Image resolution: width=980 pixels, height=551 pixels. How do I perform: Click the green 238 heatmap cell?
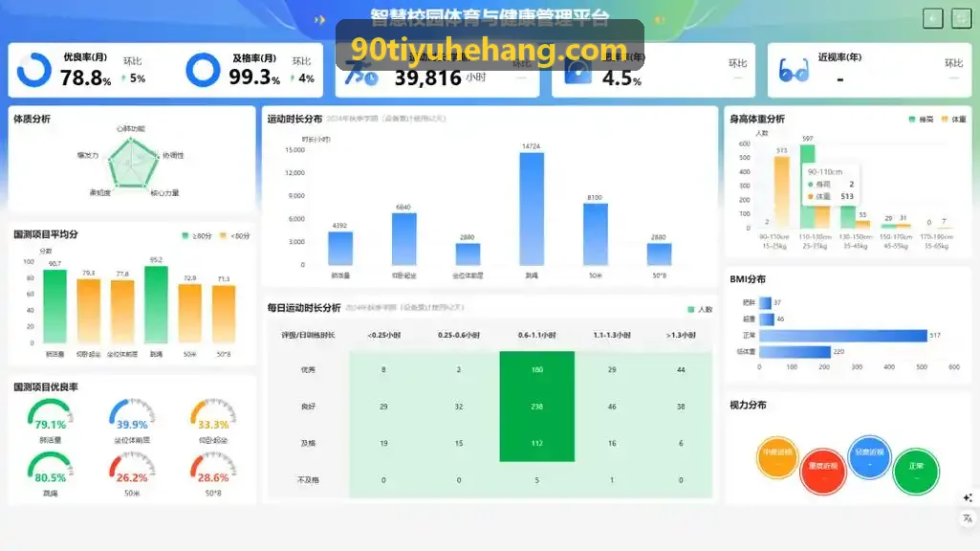click(x=537, y=407)
